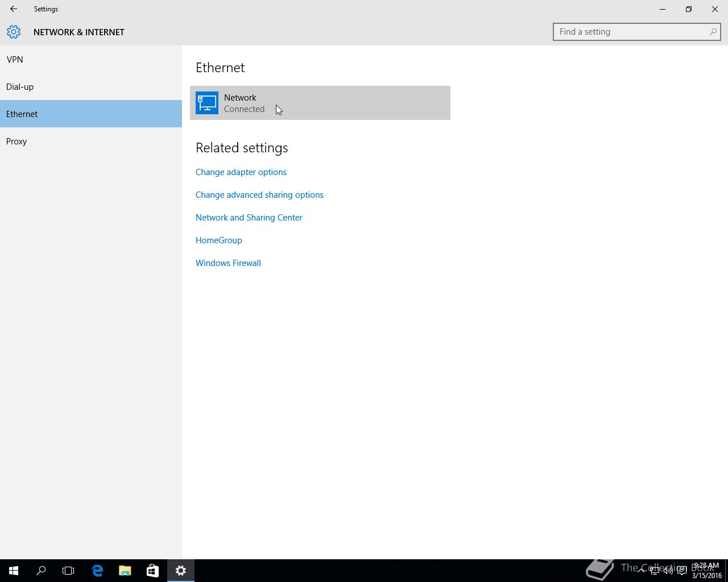Open Microsoft Edge from the taskbar
Screen dimensions: 728x582
click(x=97, y=571)
